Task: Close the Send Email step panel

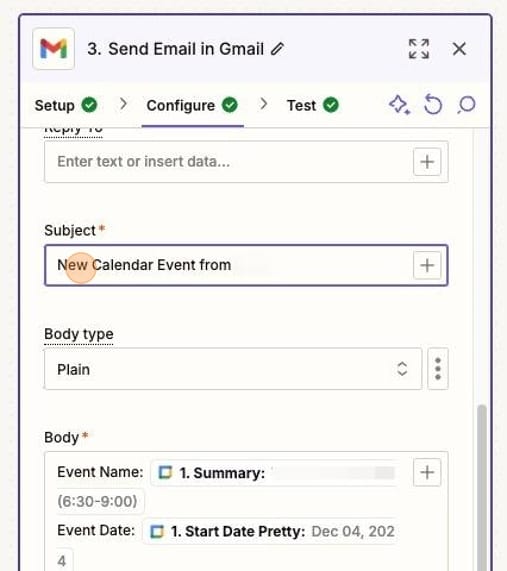Action: pos(459,49)
